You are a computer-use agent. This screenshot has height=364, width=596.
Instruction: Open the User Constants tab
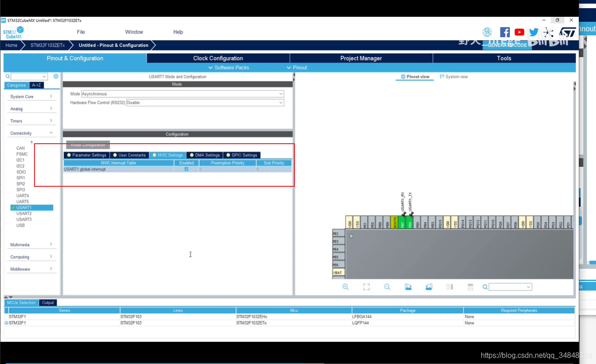(x=129, y=155)
